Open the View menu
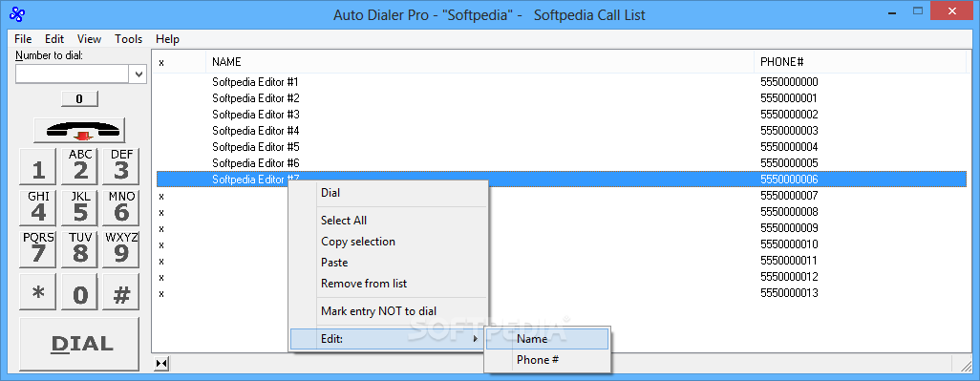The width and height of the screenshot is (980, 381). (x=90, y=39)
